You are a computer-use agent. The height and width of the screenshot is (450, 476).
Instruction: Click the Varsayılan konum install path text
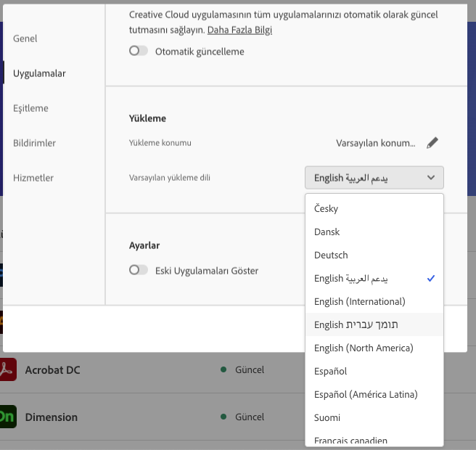(375, 143)
